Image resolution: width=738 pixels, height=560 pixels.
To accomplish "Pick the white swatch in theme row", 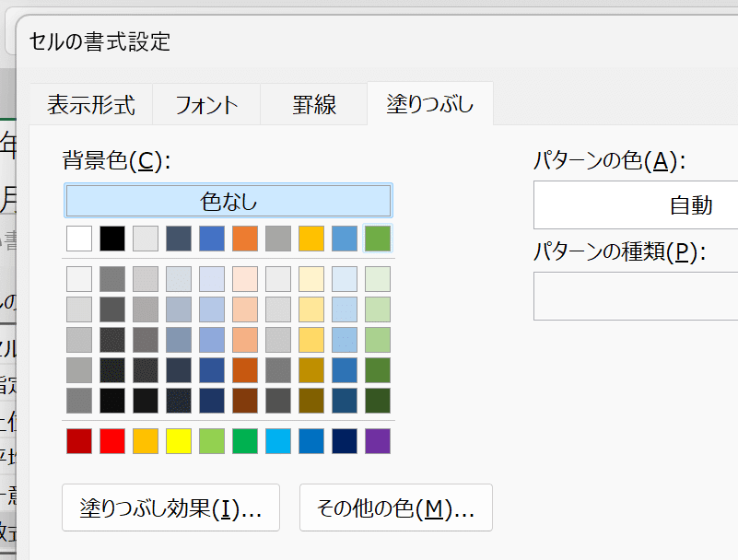I will (79, 239).
